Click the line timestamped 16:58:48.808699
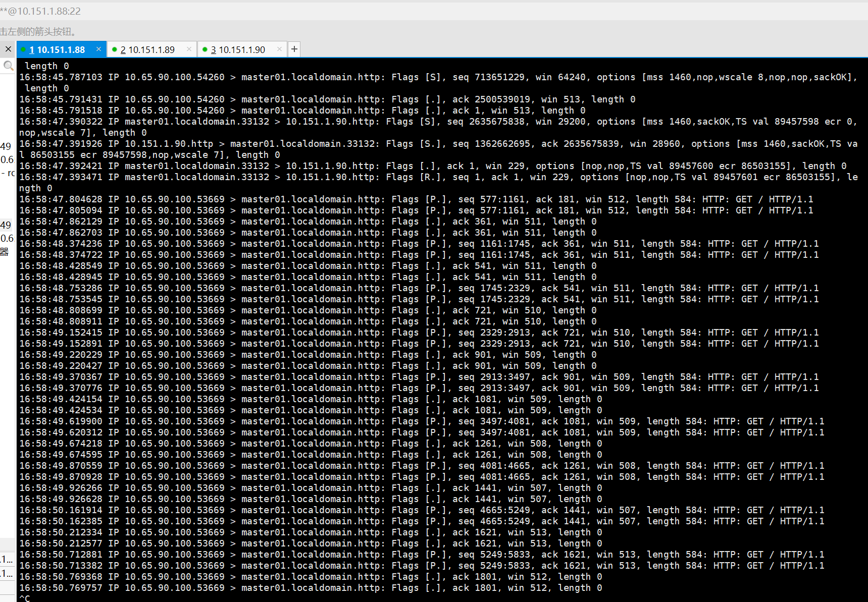Screen dimensions: 868x602 click(x=308, y=310)
